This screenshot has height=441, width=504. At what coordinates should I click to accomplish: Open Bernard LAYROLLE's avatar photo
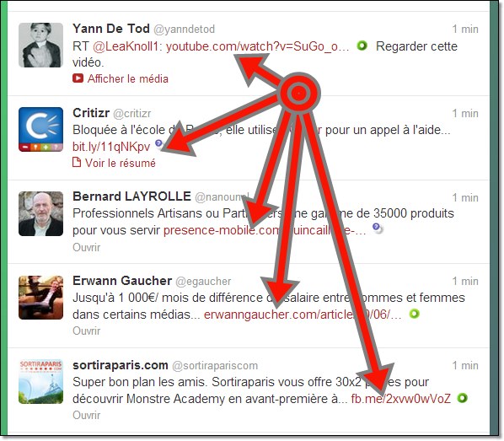point(40,213)
